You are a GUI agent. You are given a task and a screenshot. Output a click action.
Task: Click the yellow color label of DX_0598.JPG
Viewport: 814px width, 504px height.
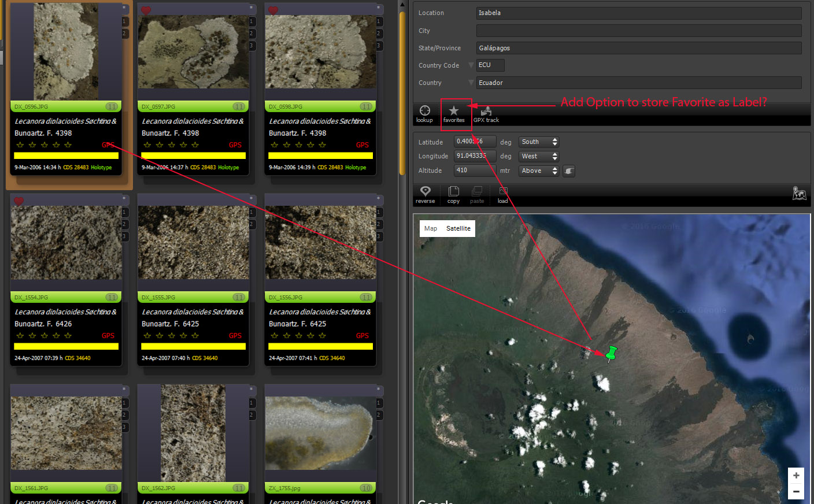[x=320, y=155]
